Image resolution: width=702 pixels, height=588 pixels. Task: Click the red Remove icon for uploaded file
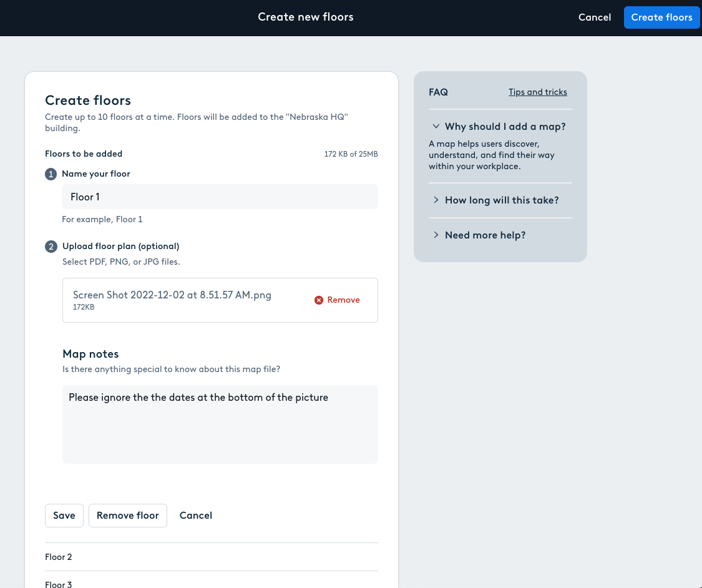(319, 300)
